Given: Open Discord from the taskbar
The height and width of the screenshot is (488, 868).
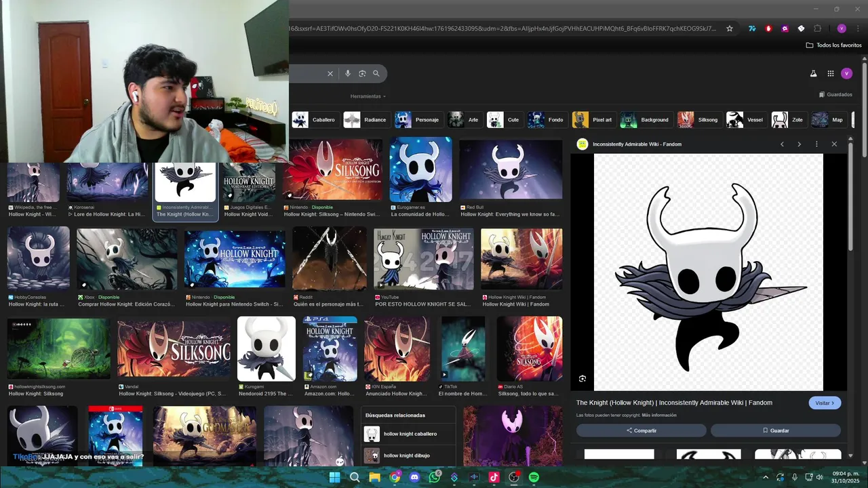Looking at the screenshot, I should coord(414,477).
